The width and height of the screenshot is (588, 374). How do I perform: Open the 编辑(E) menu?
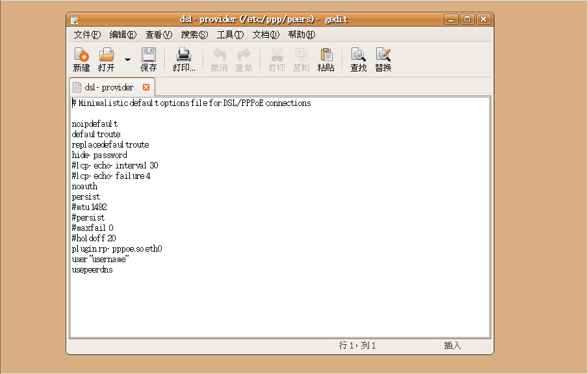pyautogui.click(x=123, y=34)
